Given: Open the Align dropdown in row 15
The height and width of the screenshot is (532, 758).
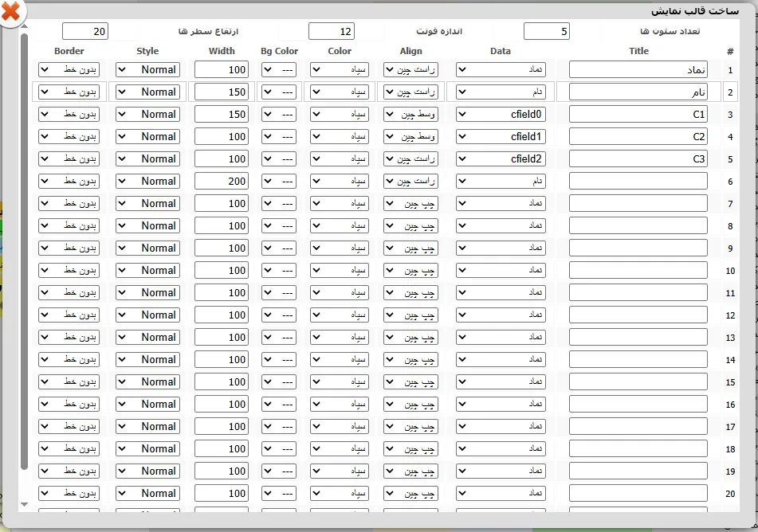Looking at the screenshot, I should pyautogui.click(x=411, y=381).
